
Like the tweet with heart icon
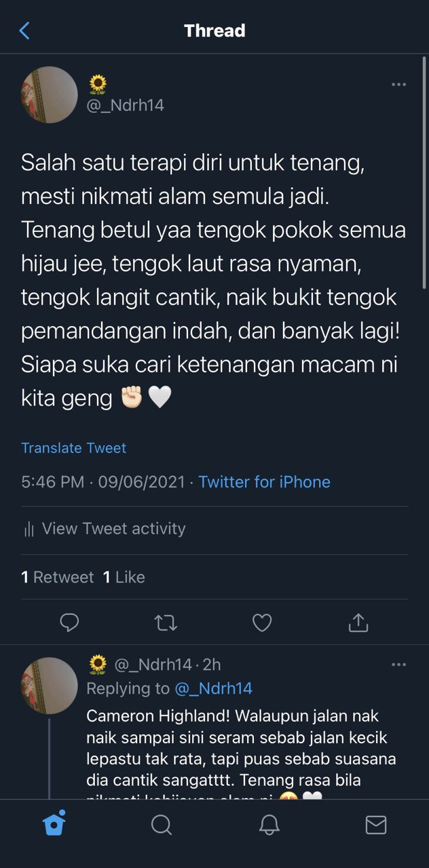262,623
